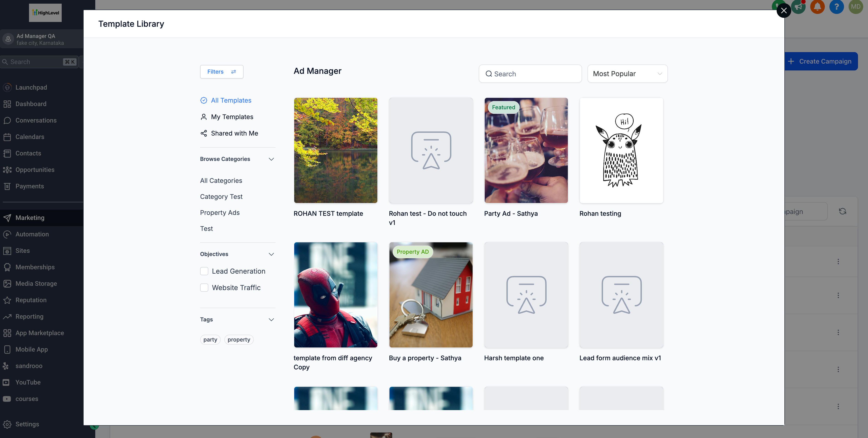Open the Party Ad - Sathya template thumbnail

(x=526, y=150)
